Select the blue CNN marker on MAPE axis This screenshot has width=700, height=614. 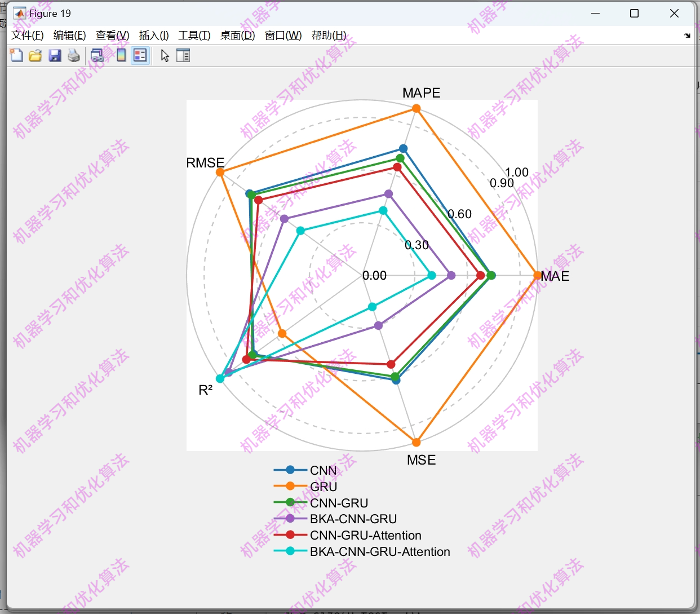(404, 149)
